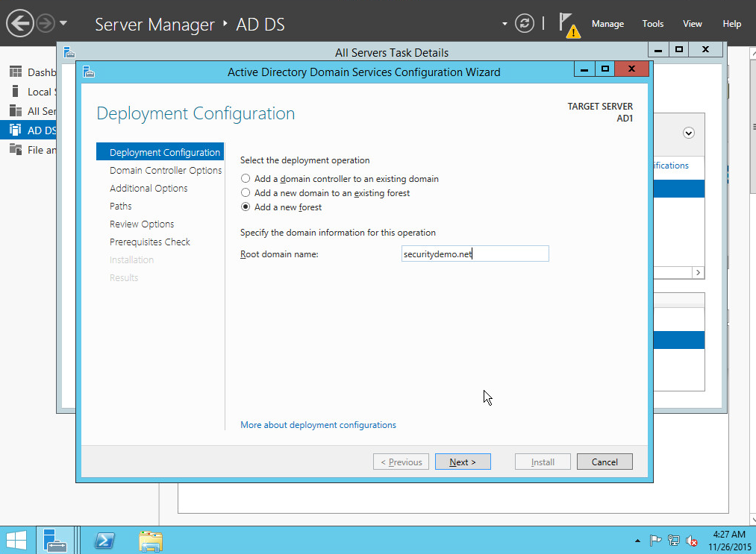Click the Next button

(x=463, y=462)
